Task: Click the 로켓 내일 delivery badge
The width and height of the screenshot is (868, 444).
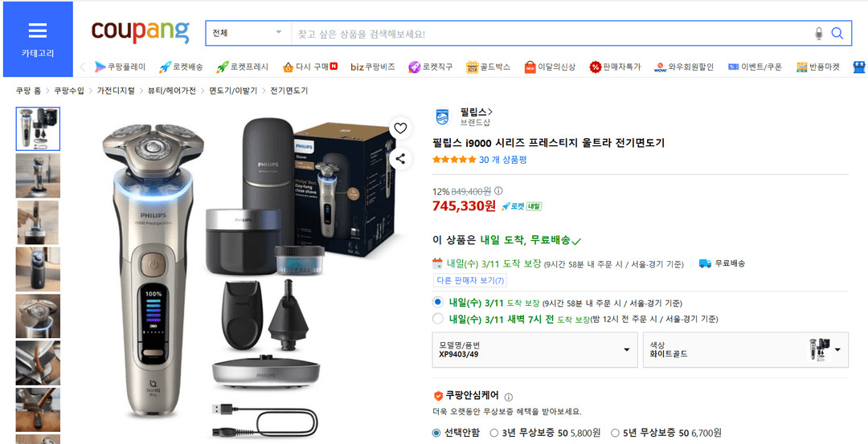Action: [522, 206]
